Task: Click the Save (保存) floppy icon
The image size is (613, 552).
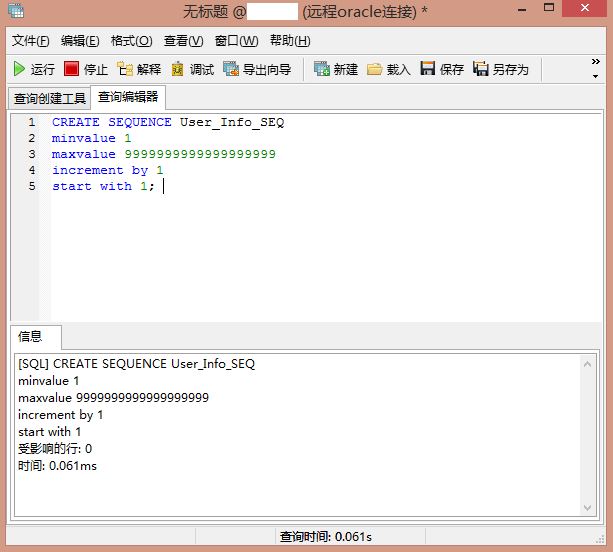Action: (x=428, y=68)
